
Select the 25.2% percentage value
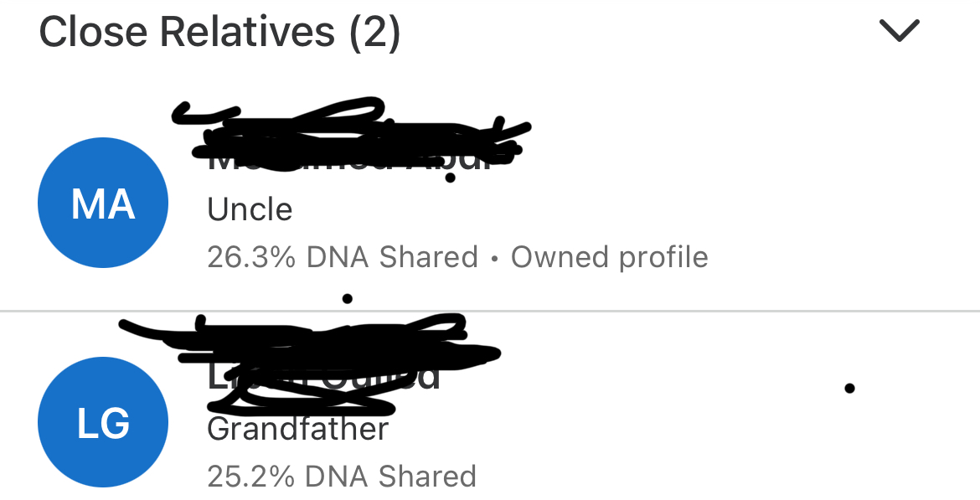pos(250,477)
